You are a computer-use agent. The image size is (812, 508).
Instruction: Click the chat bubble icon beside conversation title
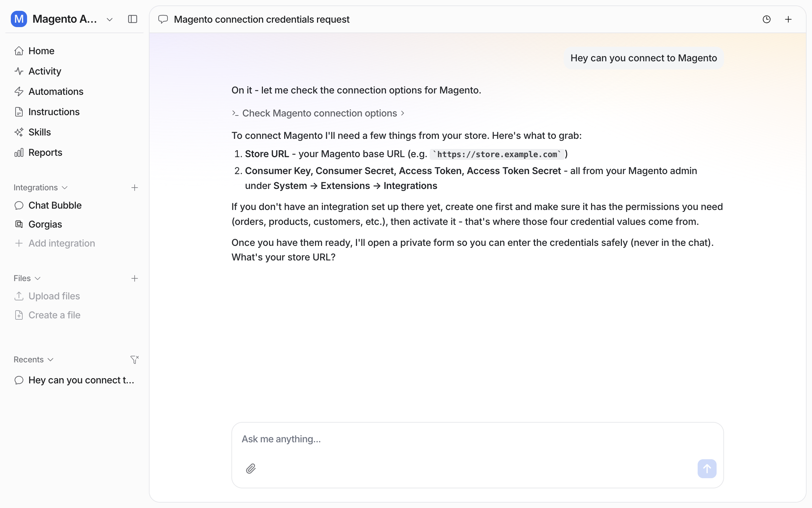tap(163, 19)
